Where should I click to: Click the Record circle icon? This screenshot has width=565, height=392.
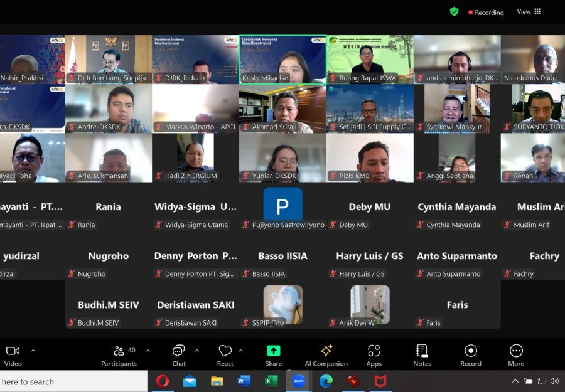pyautogui.click(x=471, y=351)
